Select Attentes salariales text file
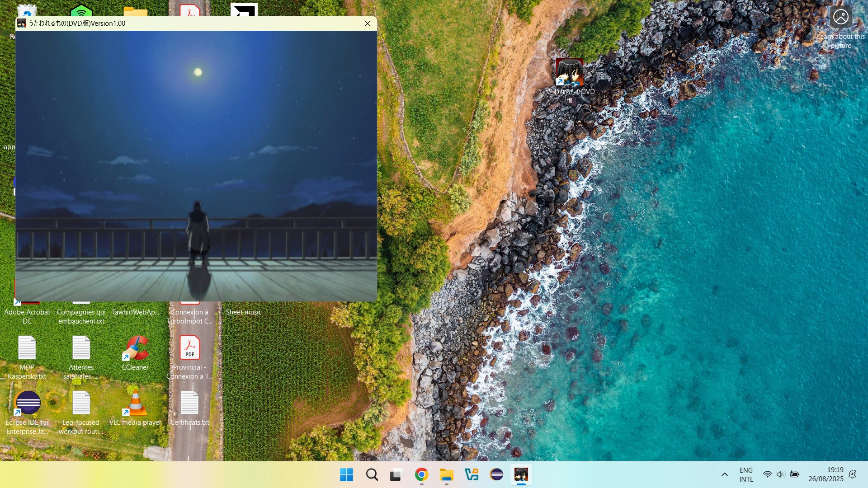This screenshot has width=868, height=488. tap(81, 348)
